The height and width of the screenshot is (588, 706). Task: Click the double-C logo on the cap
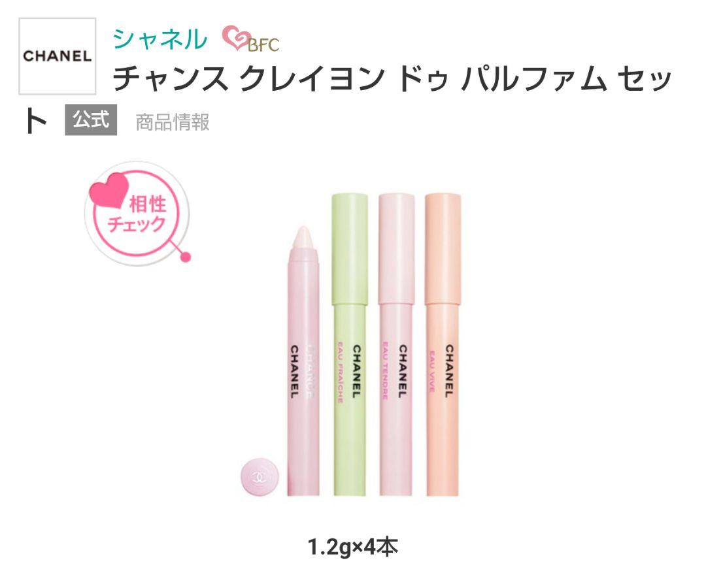pos(260,477)
